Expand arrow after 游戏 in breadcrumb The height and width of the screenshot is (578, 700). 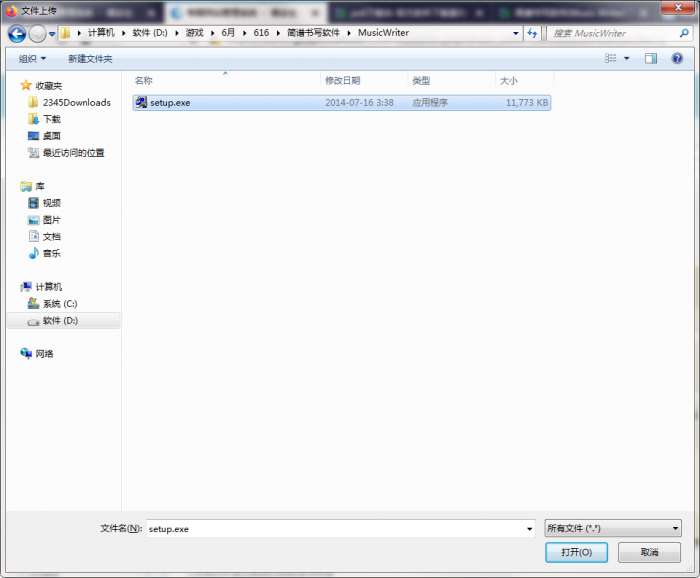[212, 33]
